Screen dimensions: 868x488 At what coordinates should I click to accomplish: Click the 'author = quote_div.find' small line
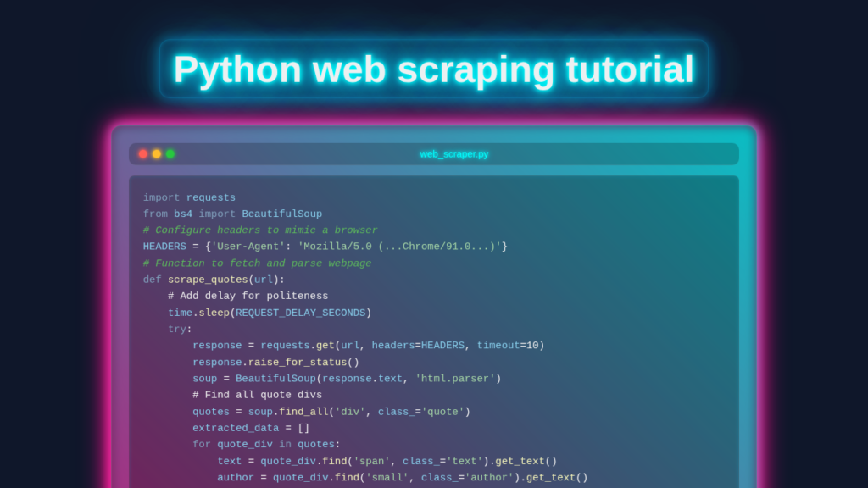(403, 477)
